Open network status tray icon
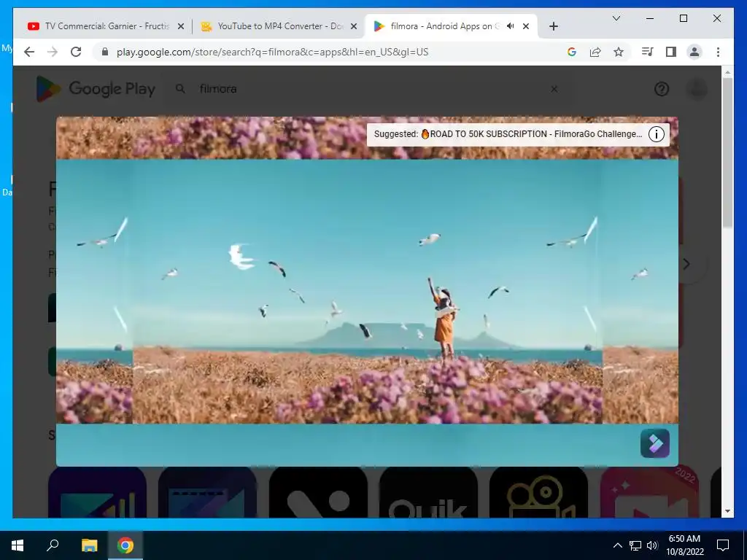 (635, 545)
